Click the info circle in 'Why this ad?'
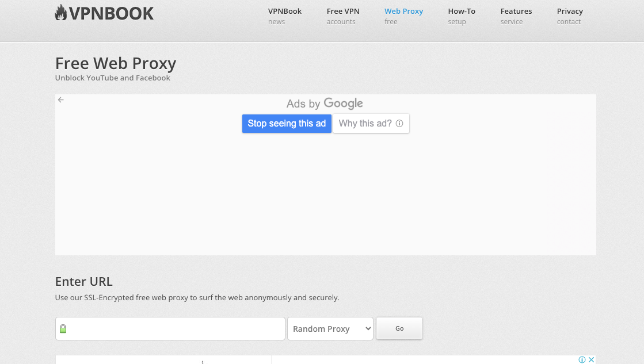Viewport: 644px width, 364px height. tap(399, 124)
